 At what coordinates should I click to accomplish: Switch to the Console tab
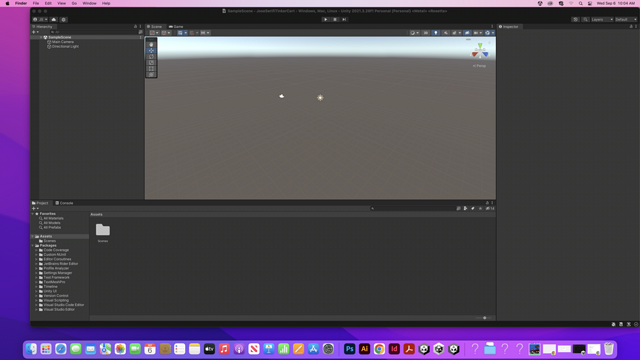64,203
